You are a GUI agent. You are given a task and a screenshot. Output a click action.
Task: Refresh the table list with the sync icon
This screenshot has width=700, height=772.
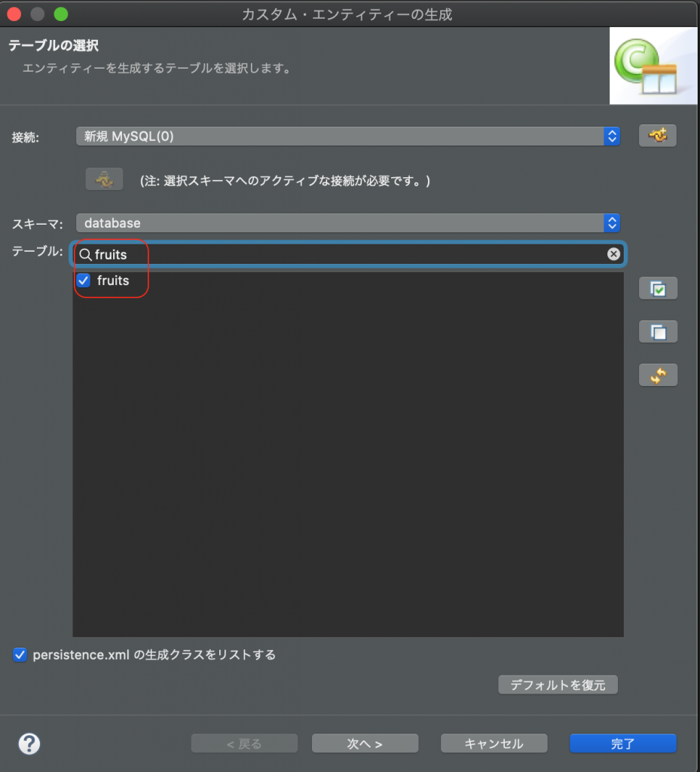[x=657, y=375]
